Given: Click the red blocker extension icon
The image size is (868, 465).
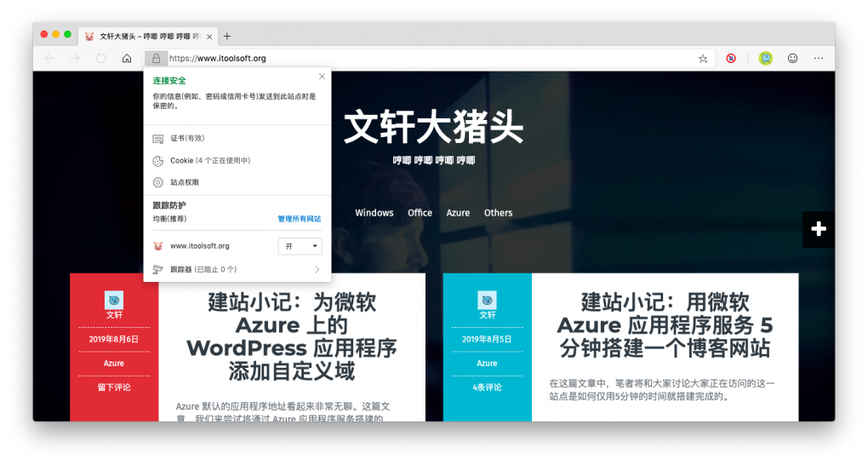Looking at the screenshot, I should (731, 59).
